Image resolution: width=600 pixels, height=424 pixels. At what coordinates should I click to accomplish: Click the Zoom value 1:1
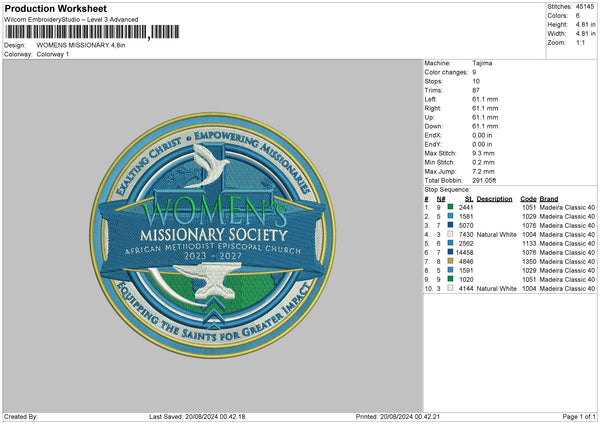tap(580, 42)
